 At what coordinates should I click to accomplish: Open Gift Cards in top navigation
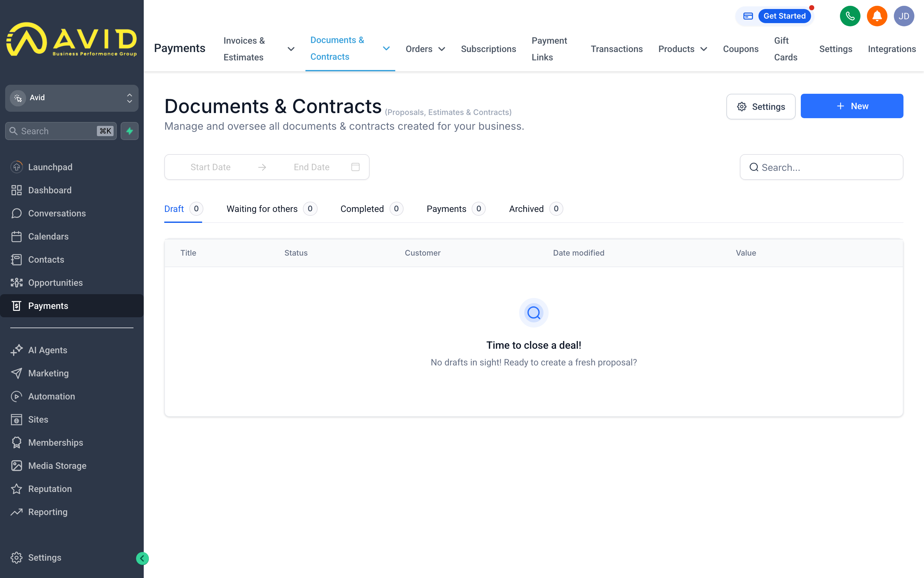point(785,49)
